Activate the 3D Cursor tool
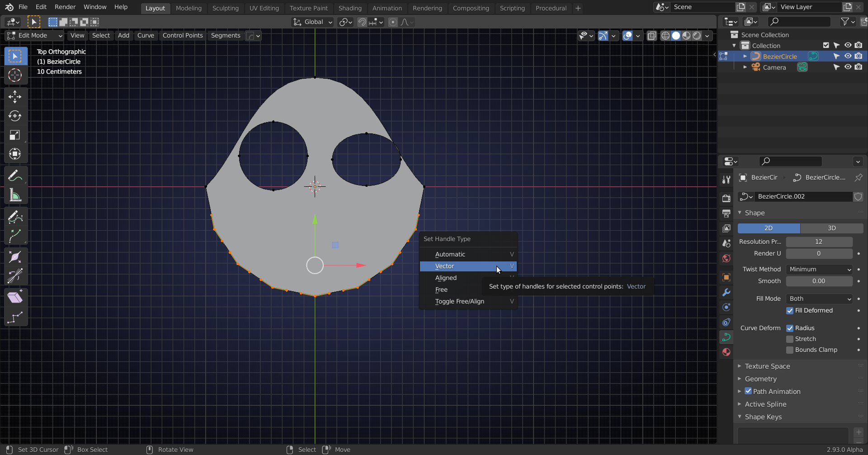The height and width of the screenshot is (455, 868). (x=15, y=75)
